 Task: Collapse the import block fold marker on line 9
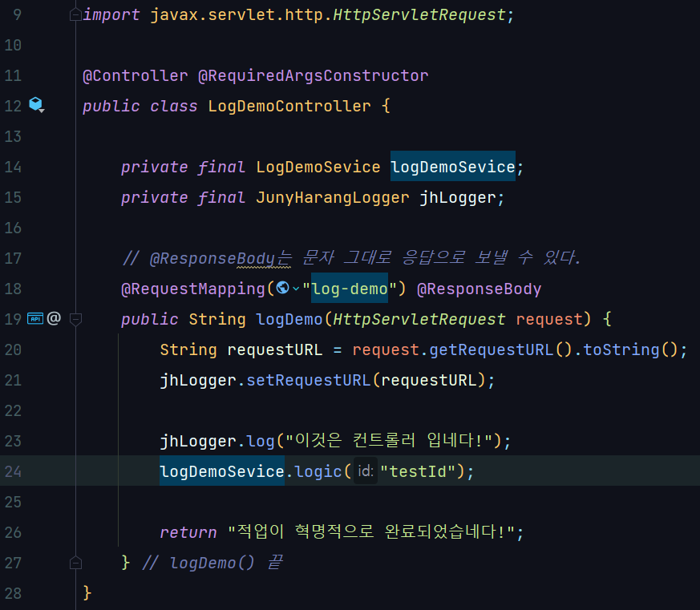click(75, 15)
